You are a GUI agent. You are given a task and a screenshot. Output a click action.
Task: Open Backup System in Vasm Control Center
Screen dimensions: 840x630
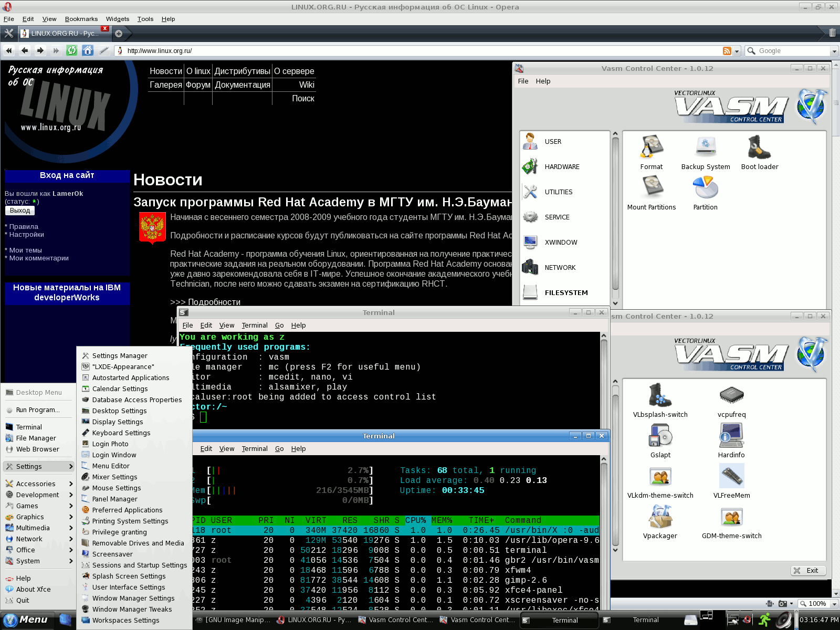(x=706, y=152)
